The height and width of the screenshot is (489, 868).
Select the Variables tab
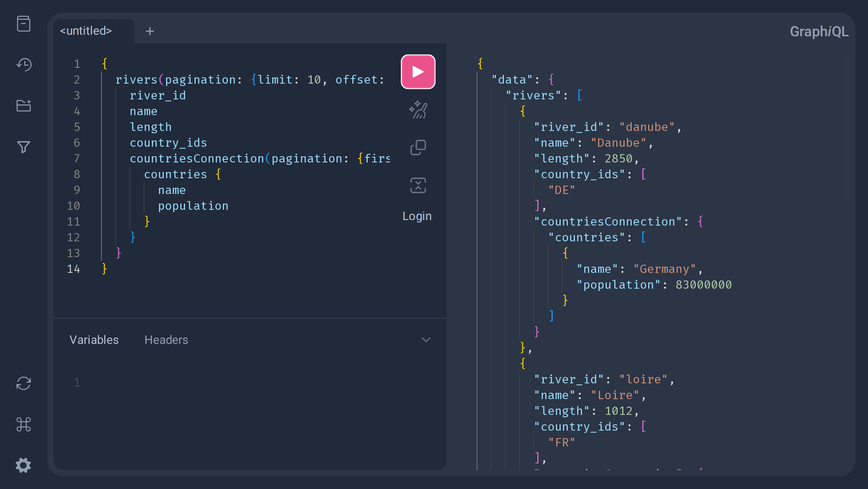point(94,340)
